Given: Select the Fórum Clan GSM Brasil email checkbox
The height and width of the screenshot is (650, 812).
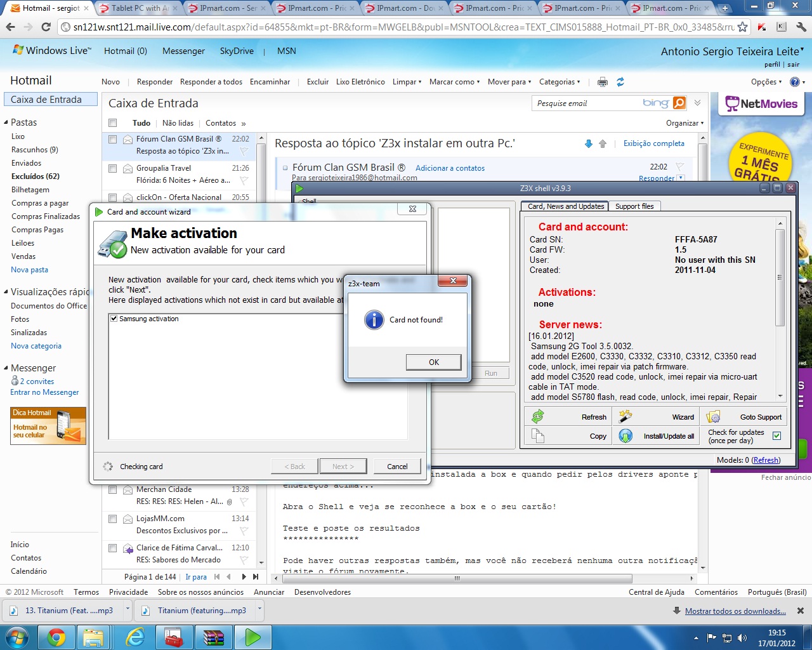Looking at the screenshot, I should click(112, 139).
